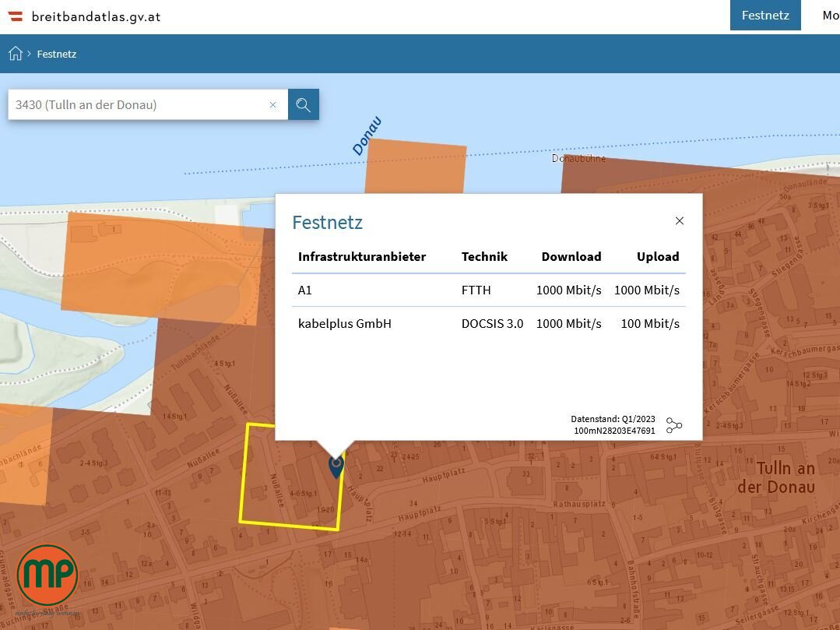The width and height of the screenshot is (840, 630).
Task: Clear the search field text
Action: pos(272,105)
